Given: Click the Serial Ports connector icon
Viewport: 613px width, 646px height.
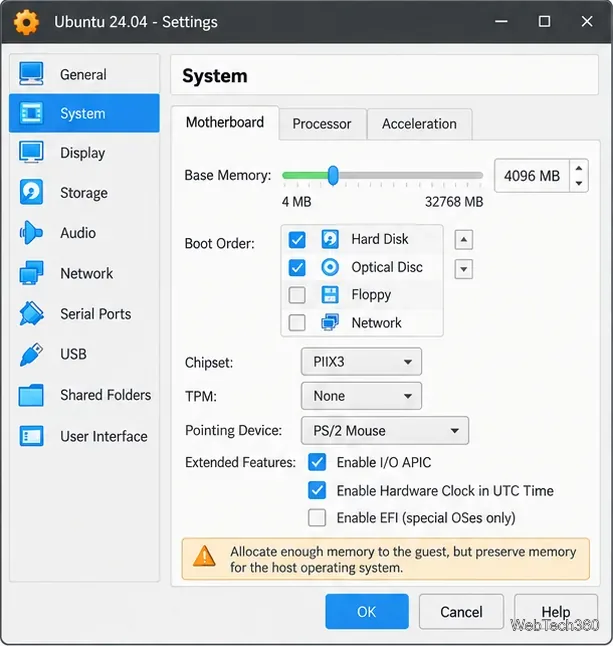Looking at the screenshot, I should [x=31, y=314].
